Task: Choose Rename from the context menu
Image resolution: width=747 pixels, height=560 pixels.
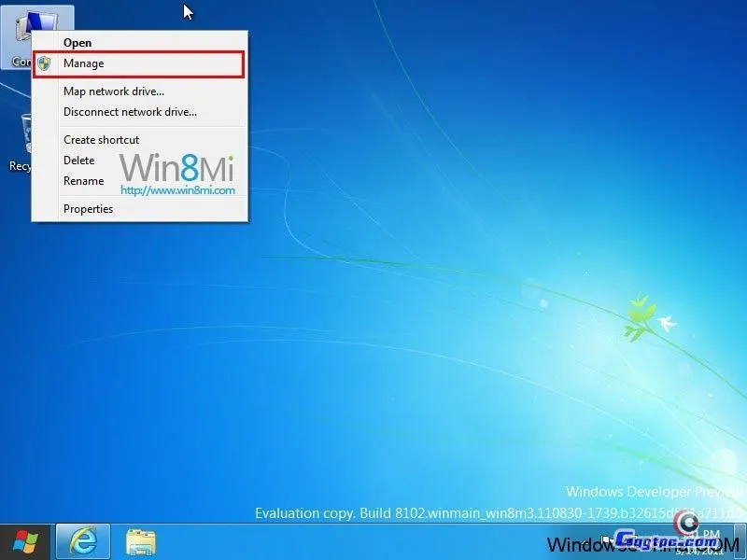Action: [83, 181]
